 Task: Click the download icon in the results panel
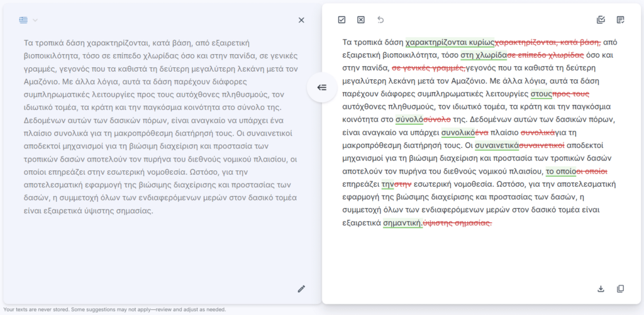click(x=601, y=289)
